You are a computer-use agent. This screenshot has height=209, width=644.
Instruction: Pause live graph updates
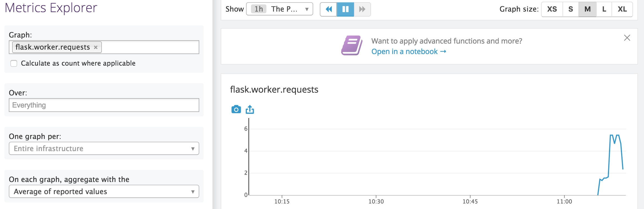pyautogui.click(x=345, y=9)
